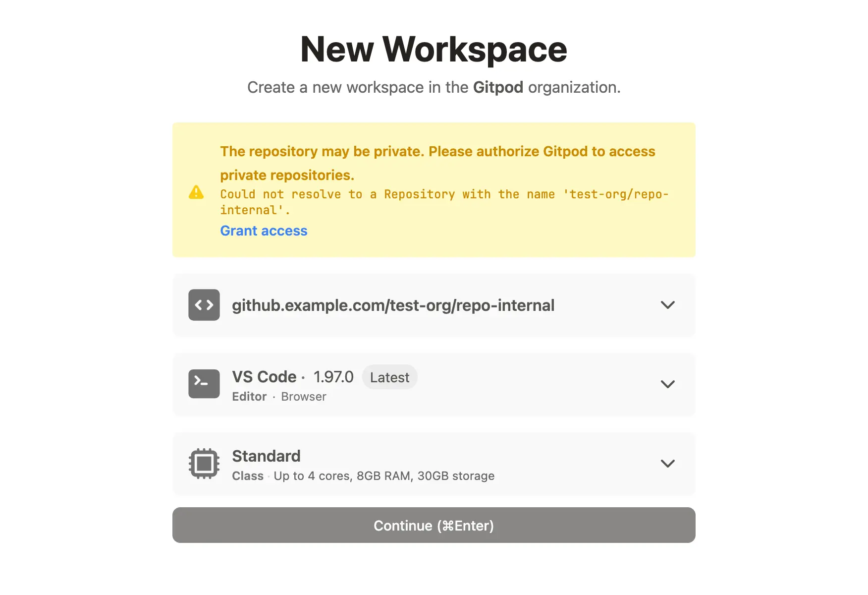Image resolution: width=868 pixels, height=595 pixels.
Task: Click the Editor · Browser subtitle
Action: tap(279, 397)
